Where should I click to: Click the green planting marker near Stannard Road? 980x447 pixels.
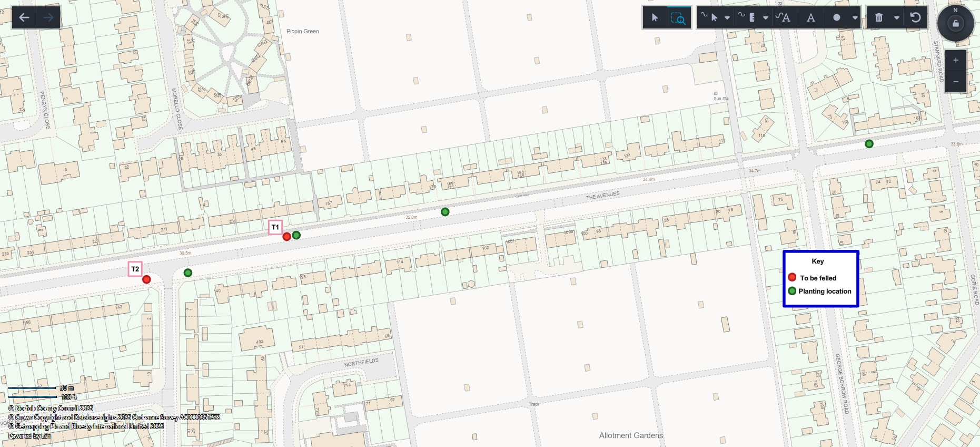tap(869, 144)
